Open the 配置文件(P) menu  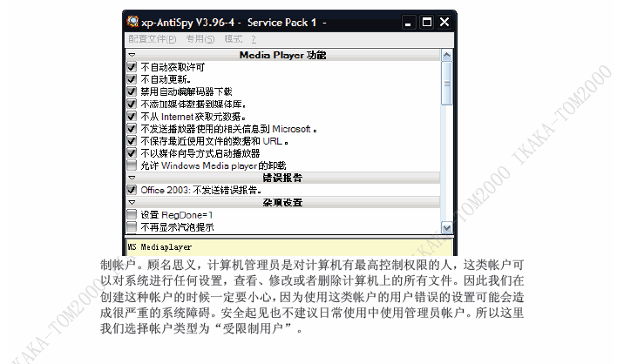(153, 39)
